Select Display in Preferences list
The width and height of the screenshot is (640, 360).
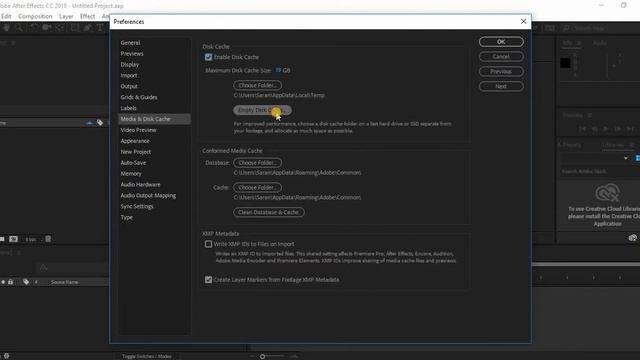point(130,64)
